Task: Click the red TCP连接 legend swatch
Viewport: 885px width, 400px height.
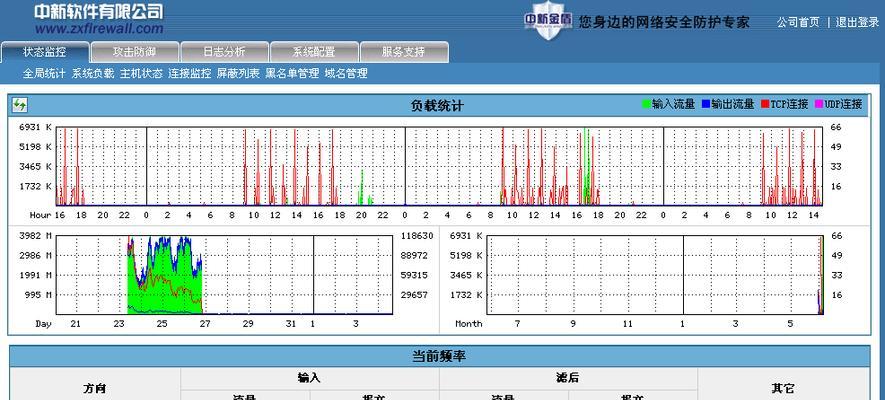Action: point(765,104)
